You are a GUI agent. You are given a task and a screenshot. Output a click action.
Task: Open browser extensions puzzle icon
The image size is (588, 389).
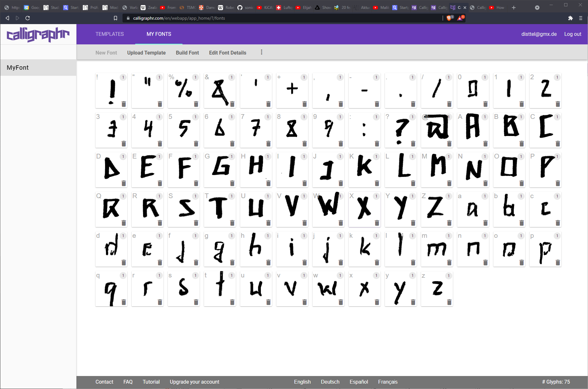(570, 18)
